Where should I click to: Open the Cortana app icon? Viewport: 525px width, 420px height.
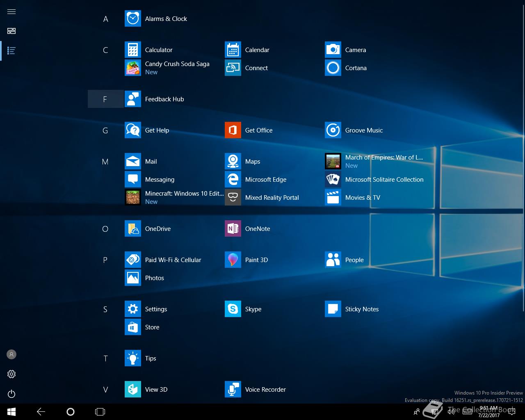pyautogui.click(x=333, y=68)
